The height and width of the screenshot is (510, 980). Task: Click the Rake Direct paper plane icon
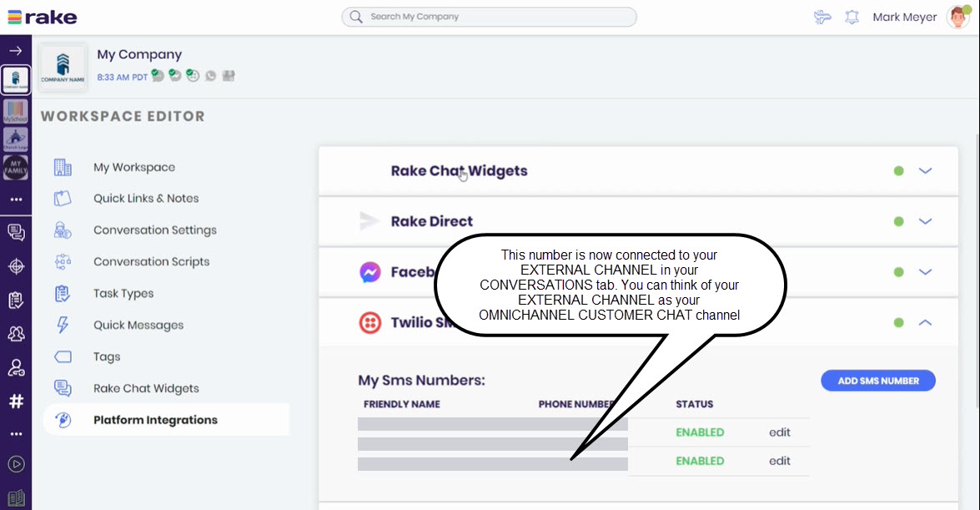point(369,221)
